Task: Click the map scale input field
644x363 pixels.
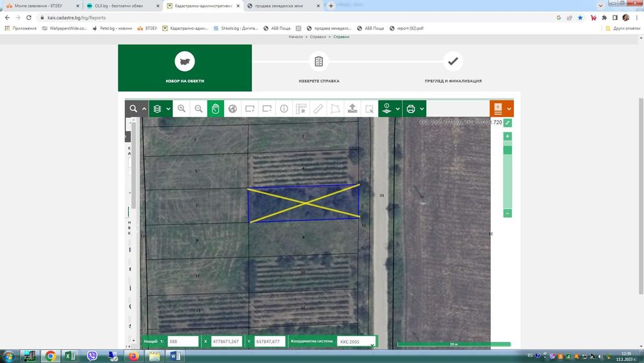Action: click(x=183, y=342)
